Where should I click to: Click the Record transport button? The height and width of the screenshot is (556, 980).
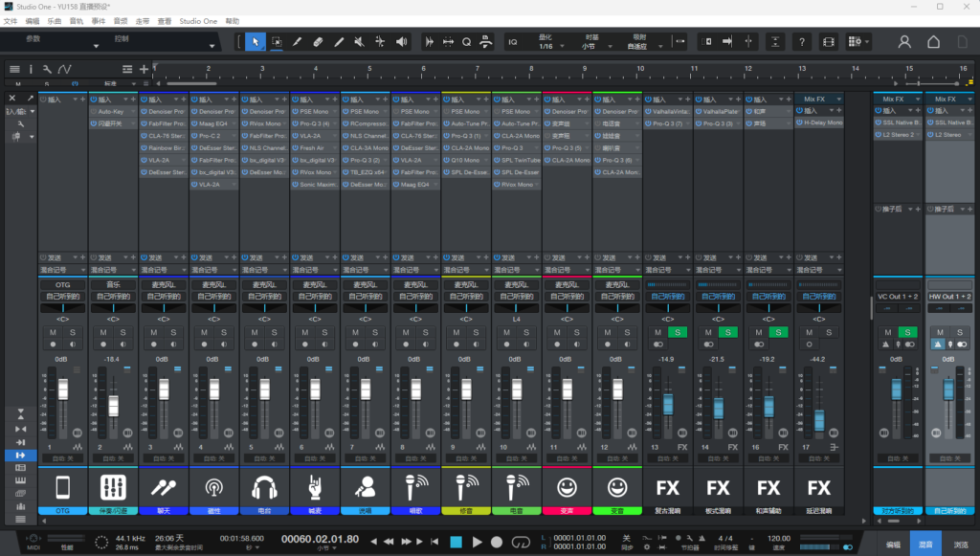[497, 542]
